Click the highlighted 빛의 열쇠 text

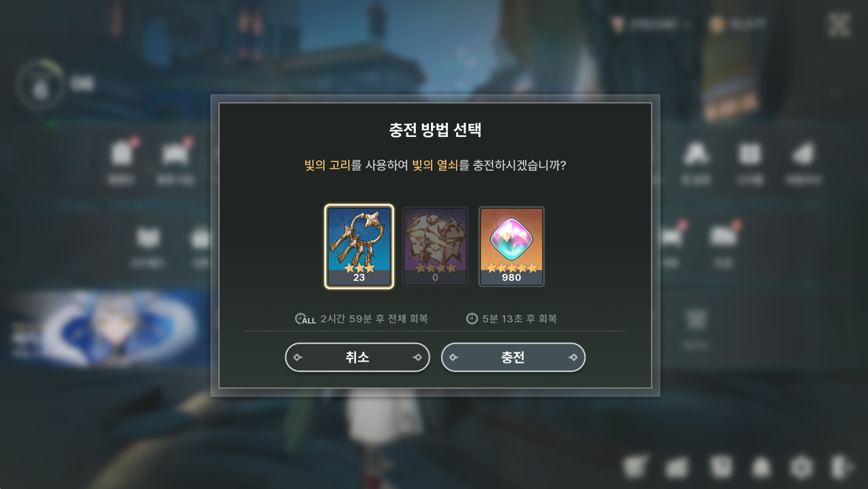(435, 165)
